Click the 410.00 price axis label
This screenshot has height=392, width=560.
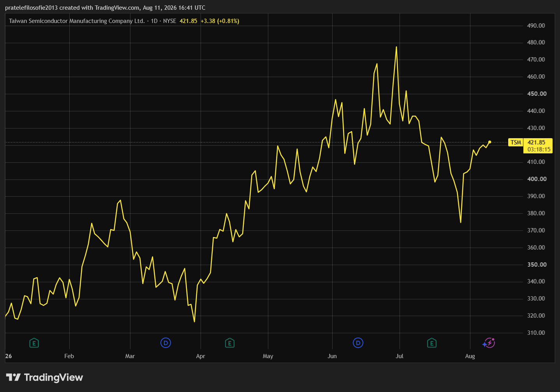536,162
